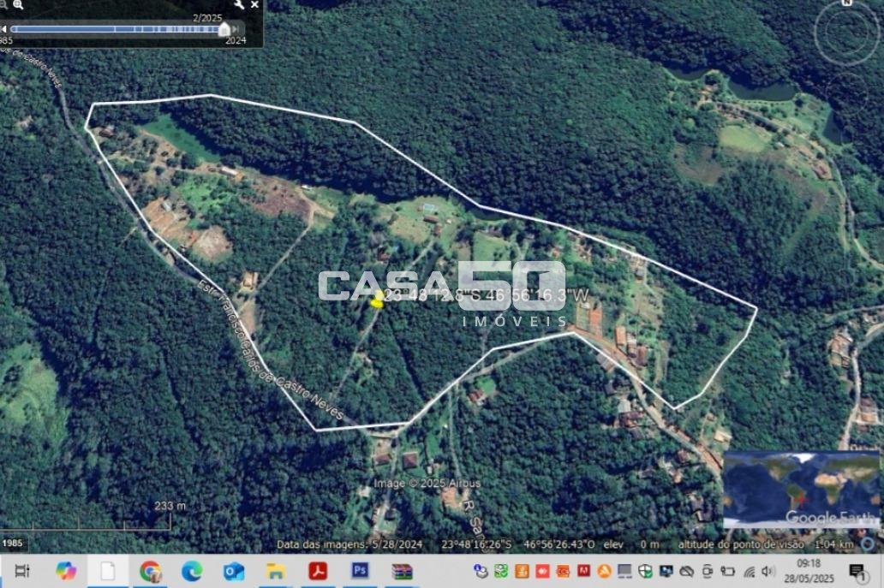
Task: Open Outlook from the taskbar
Action: (x=234, y=571)
